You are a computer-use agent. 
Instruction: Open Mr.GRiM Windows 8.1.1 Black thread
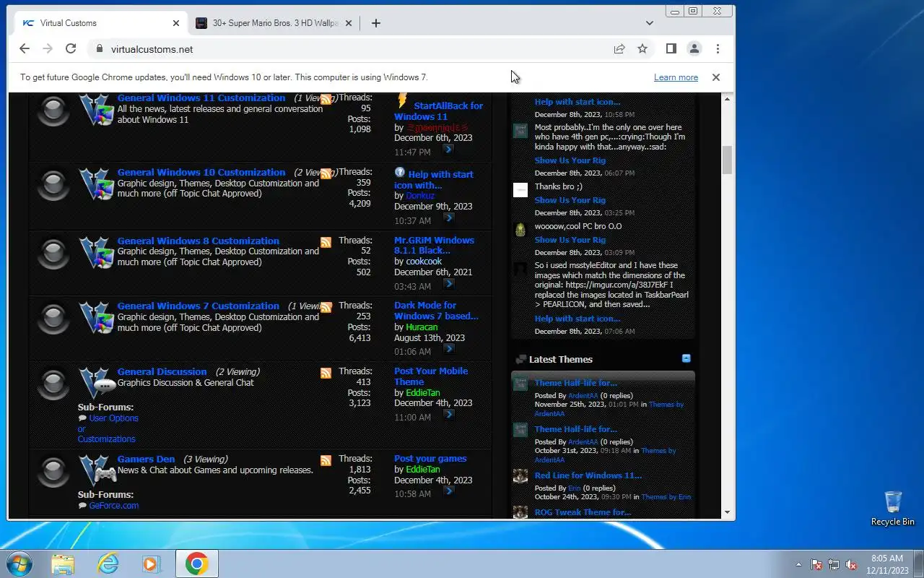tap(434, 246)
